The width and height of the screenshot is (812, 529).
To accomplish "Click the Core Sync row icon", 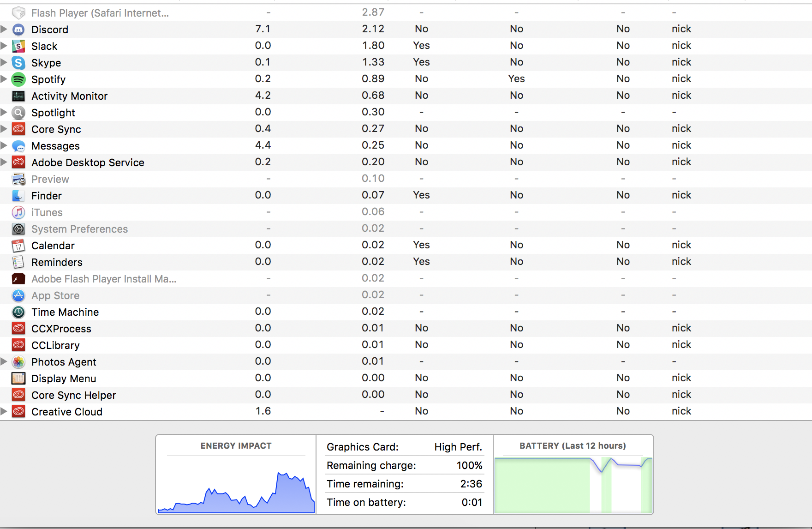I will [18, 129].
